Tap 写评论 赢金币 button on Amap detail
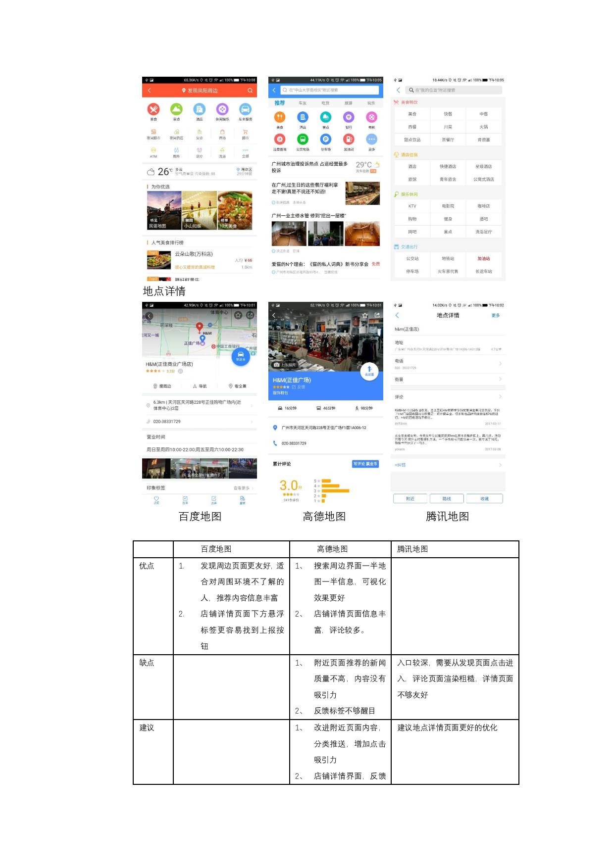The height and width of the screenshot is (868, 614). [x=365, y=464]
